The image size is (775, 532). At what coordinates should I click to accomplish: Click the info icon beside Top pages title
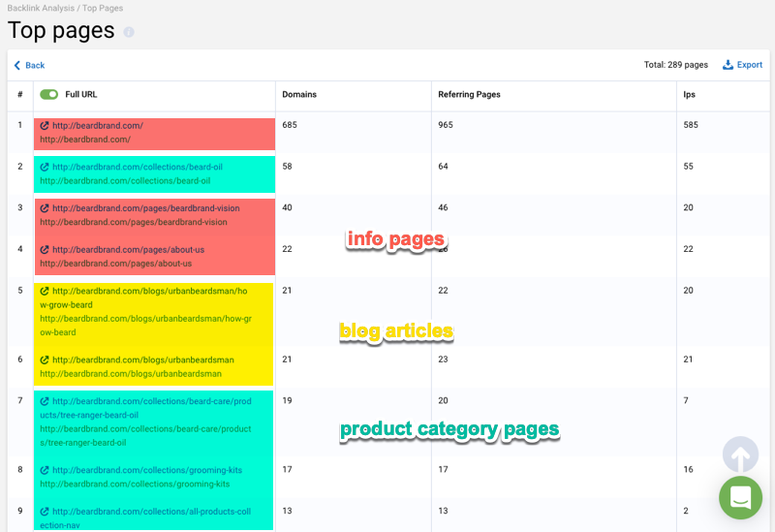coord(129,32)
